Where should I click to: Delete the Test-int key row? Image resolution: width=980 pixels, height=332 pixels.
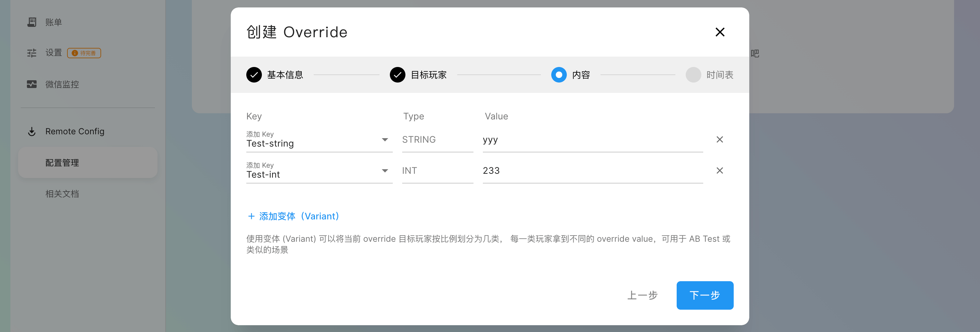tap(719, 171)
